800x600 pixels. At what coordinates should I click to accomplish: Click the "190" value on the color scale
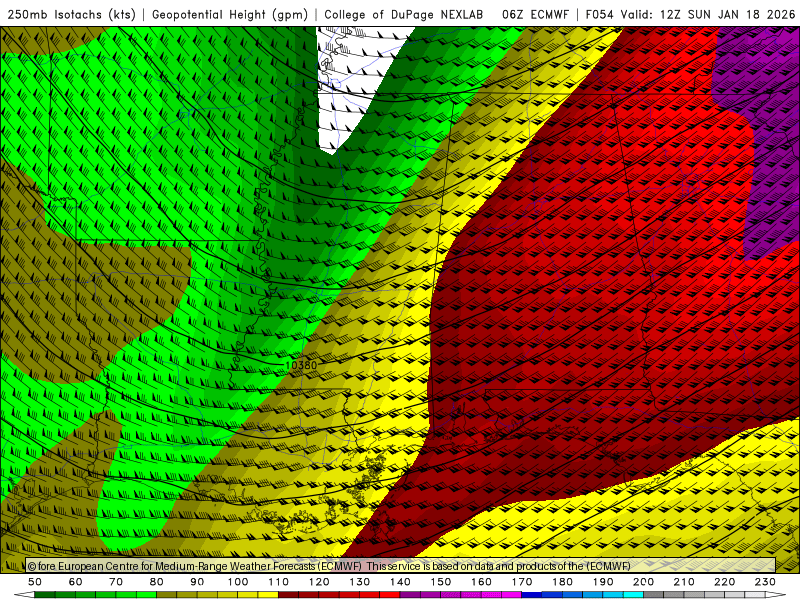coord(603,582)
